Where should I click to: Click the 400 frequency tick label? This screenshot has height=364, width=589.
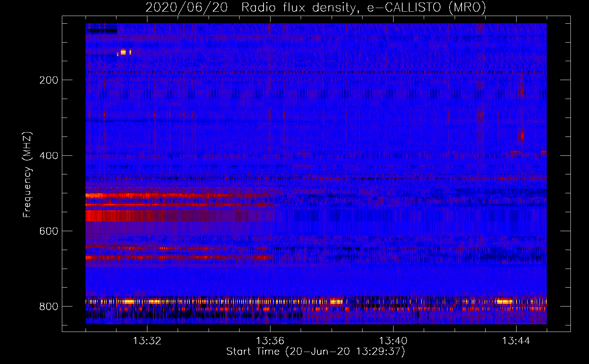pyautogui.click(x=49, y=156)
